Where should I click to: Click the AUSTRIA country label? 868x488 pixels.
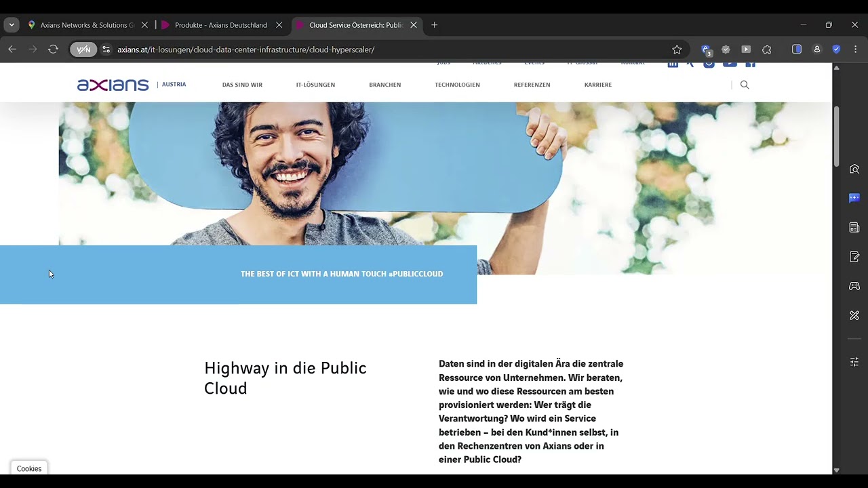coord(174,85)
